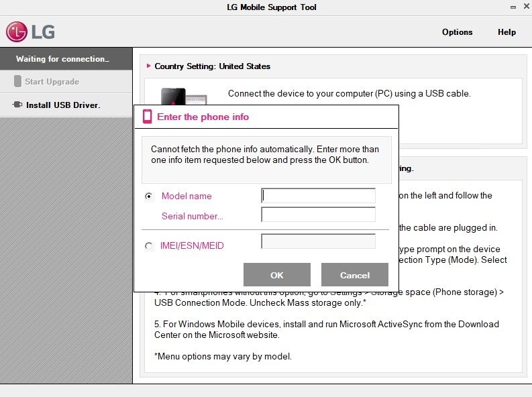
Task: Click the Cancel button
Action: [354, 275]
